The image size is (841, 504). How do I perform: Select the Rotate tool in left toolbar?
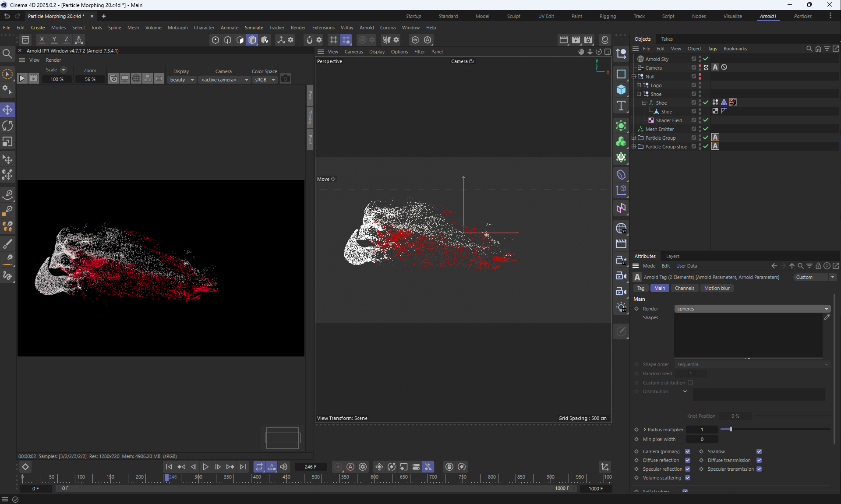[7, 126]
